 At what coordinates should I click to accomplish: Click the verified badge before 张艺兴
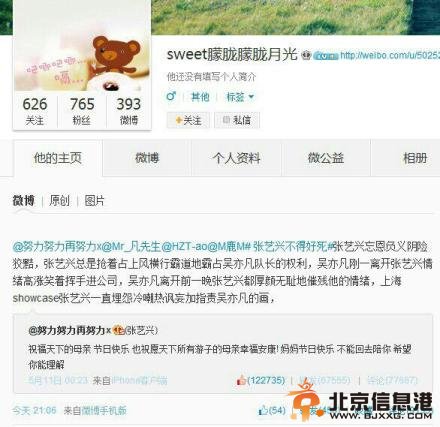(x=118, y=330)
